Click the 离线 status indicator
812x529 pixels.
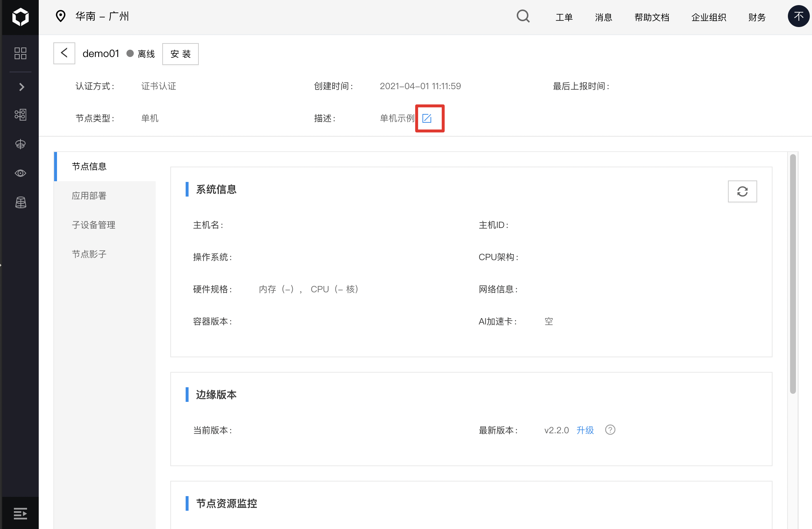point(141,54)
